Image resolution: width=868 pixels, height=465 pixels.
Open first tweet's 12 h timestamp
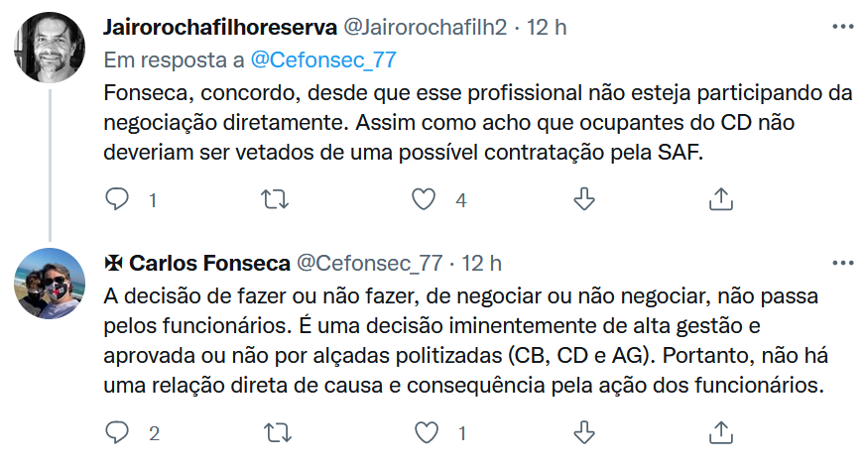pos(547,28)
